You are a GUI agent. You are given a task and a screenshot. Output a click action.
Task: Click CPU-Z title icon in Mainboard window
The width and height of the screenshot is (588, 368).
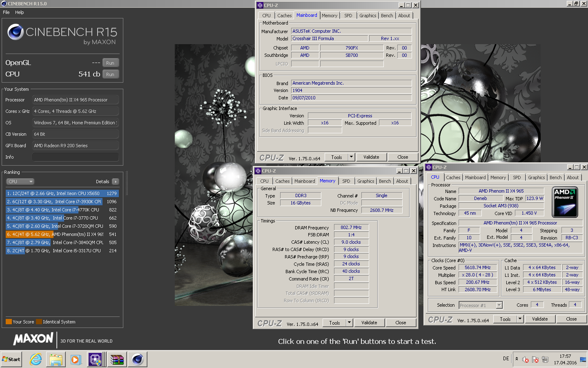pyautogui.click(x=260, y=5)
